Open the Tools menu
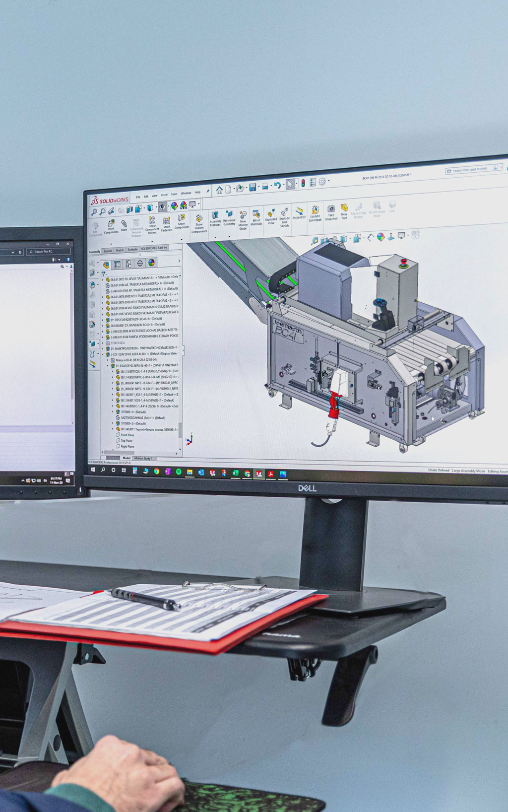 click(x=174, y=195)
